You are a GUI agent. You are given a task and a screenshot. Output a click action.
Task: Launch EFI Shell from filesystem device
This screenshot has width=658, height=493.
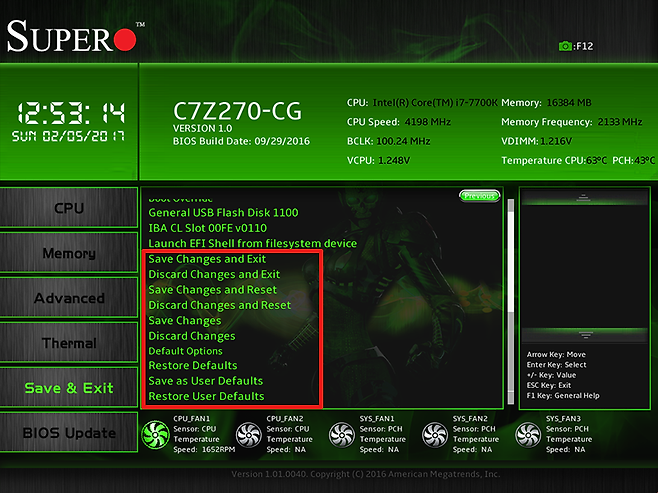253,244
